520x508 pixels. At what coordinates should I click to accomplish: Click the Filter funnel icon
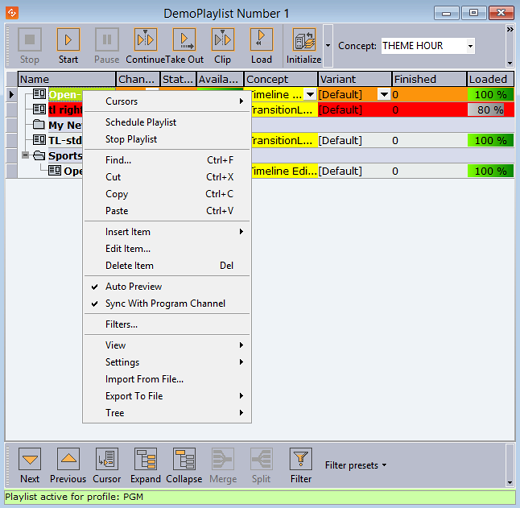tap(301, 459)
